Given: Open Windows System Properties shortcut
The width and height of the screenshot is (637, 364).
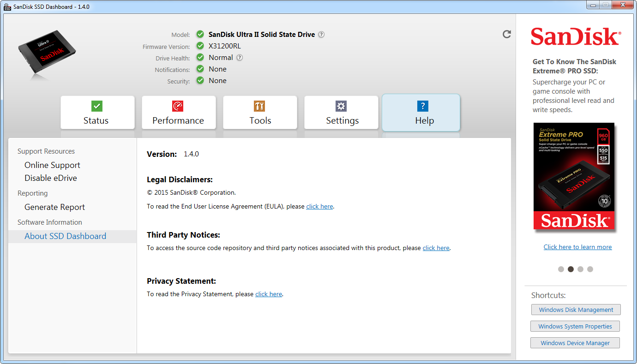Looking at the screenshot, I should (x=575, y=327).
